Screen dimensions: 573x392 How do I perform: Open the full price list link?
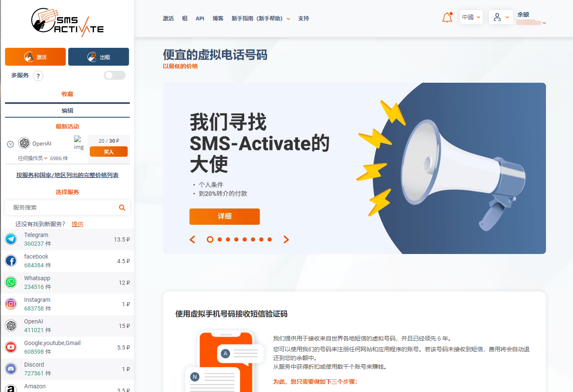pyautogui.click(x=67, y=175)
